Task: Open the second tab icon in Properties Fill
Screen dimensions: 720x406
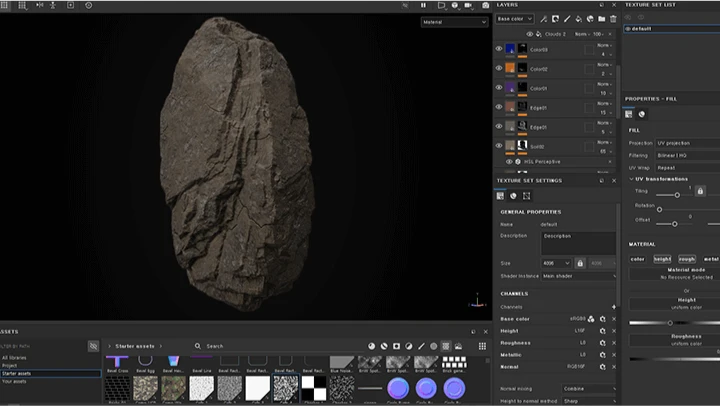Action: (641, 114)
